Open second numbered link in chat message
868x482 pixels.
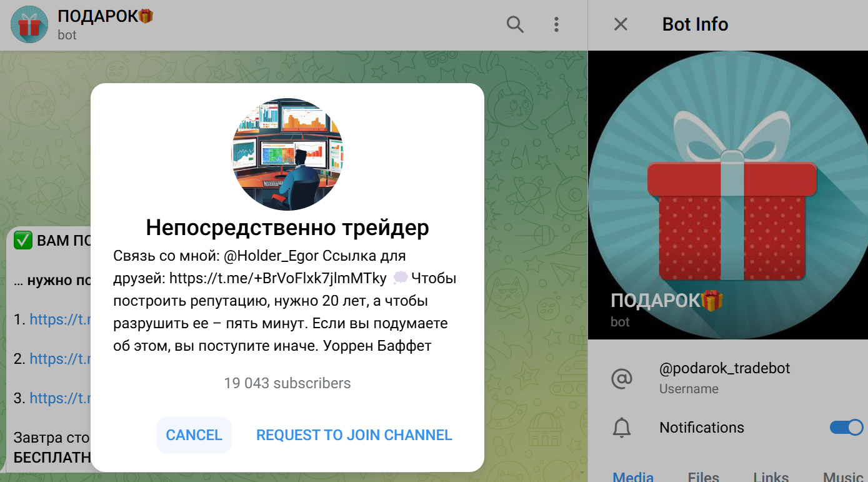pyautogui.click(x=61, y=359)
